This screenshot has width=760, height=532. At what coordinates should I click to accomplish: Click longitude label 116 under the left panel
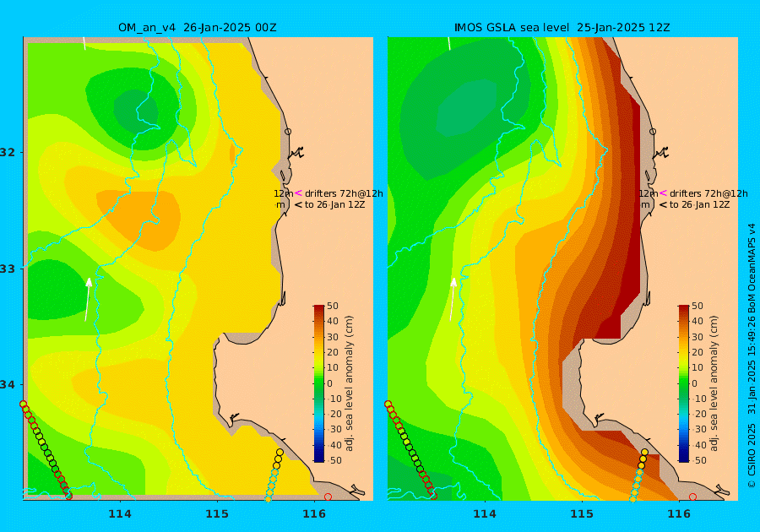(x=313, y=514)
